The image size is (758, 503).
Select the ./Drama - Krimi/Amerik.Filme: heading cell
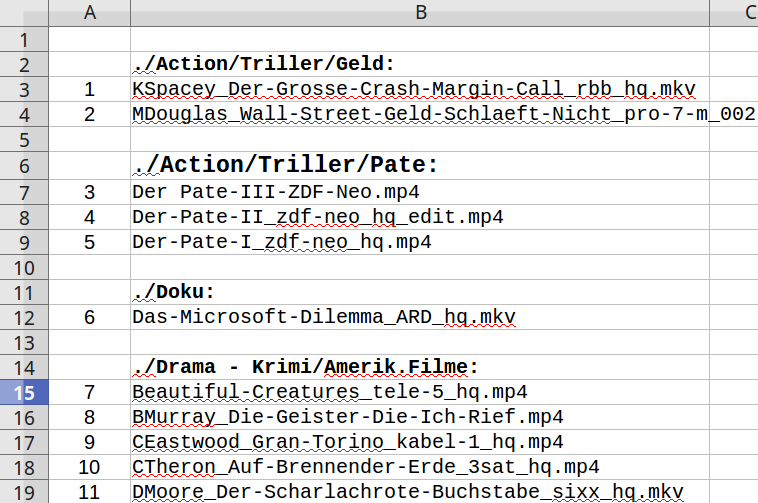(305, 367)
